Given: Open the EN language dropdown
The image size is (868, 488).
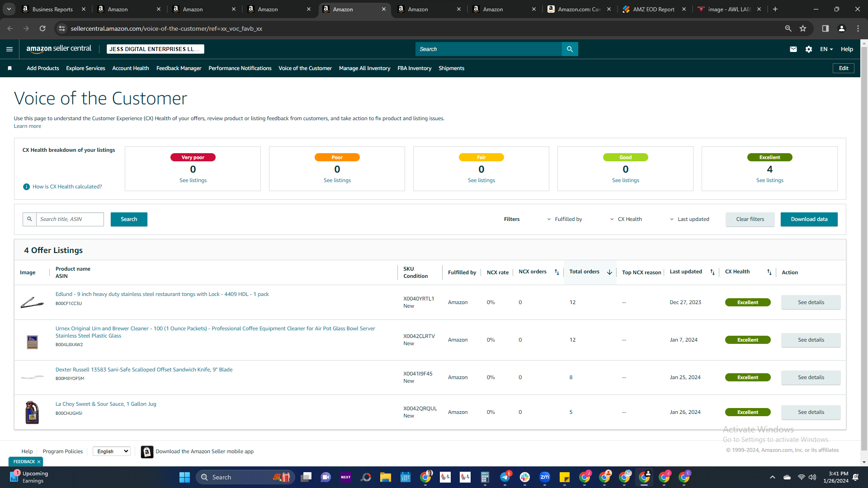Looking at the screenshot, I should click(x=826, y=49).
